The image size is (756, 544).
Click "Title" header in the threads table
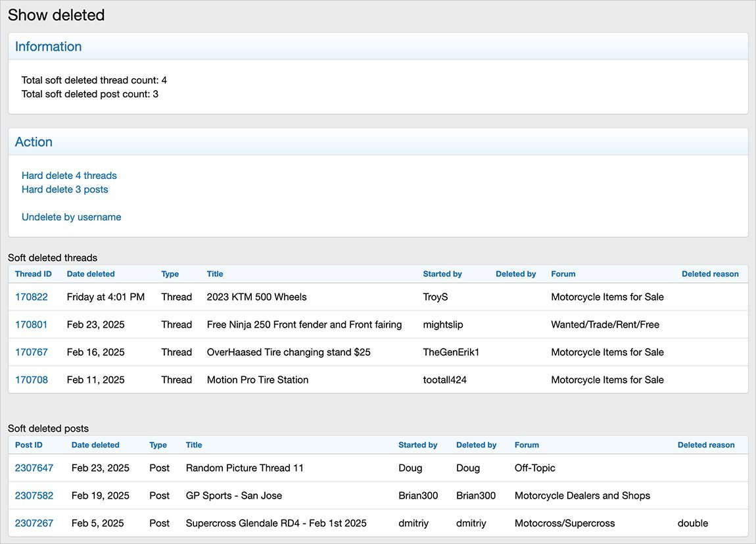click(215, 274)
